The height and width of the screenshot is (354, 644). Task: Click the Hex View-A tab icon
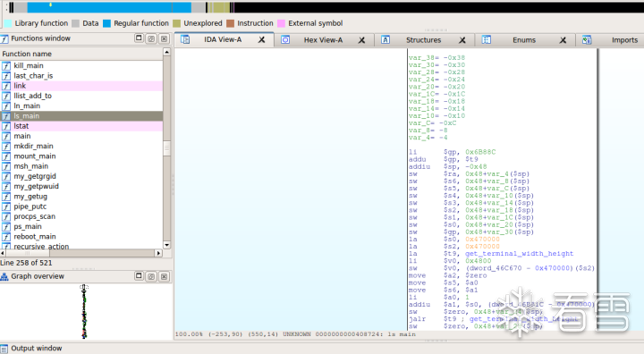[285, 40]
